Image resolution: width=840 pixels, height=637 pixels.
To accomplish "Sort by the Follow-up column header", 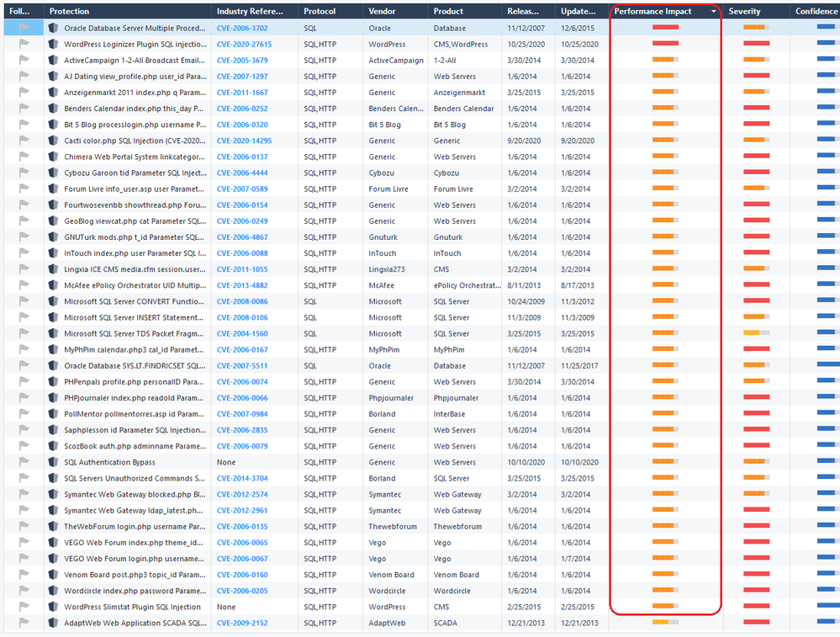I will point(24,11).
